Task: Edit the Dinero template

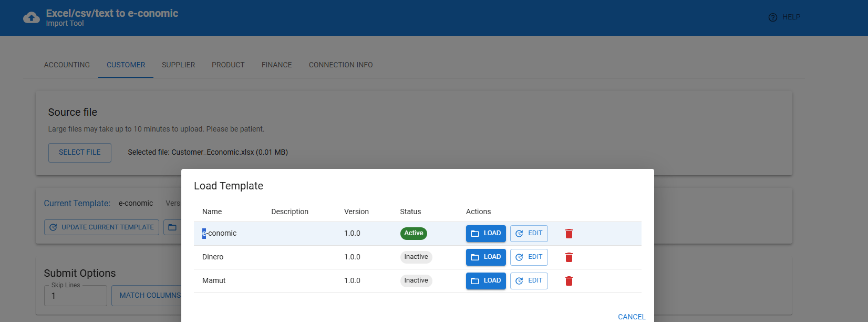Action: click(529, 257)
